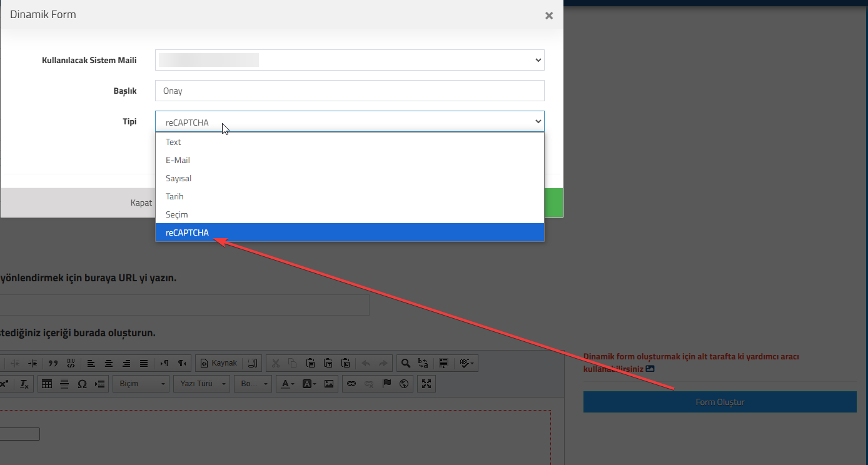The image size is (868, 465).
Task: Click the select all icon
Action: point(444,363)
